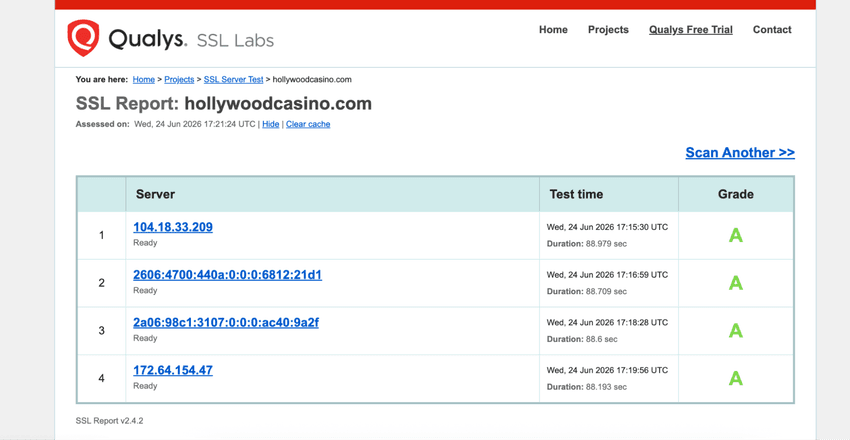
Task: Click duration 88.6 sec text
Action: pyautogui.click(x=582, y=339)
